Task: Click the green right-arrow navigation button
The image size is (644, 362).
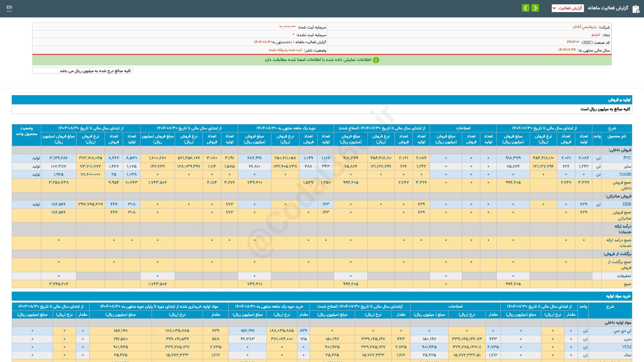Action: click(x=535, y=8)
